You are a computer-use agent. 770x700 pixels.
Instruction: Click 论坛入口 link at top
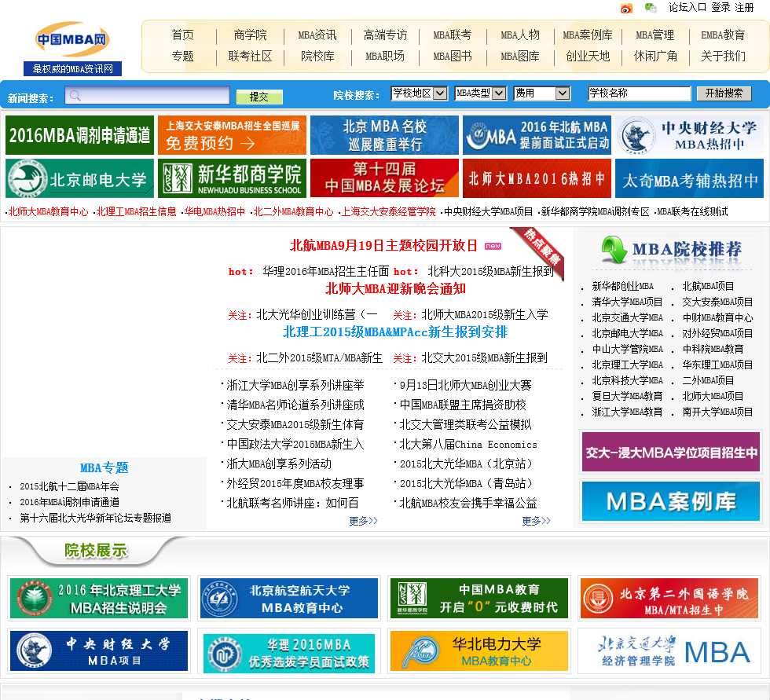click(687, 7)
